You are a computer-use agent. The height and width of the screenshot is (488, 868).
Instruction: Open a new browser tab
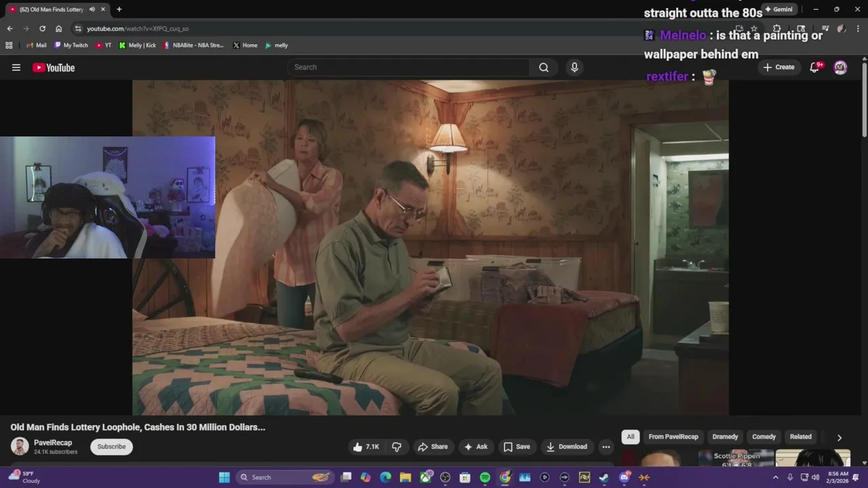coord(119,9)
